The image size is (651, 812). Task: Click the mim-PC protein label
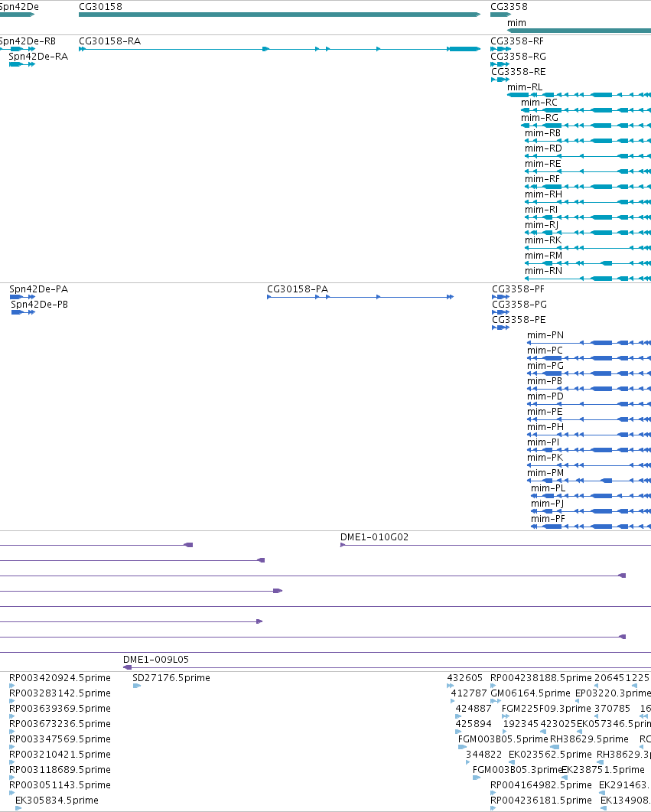[545, 350]
